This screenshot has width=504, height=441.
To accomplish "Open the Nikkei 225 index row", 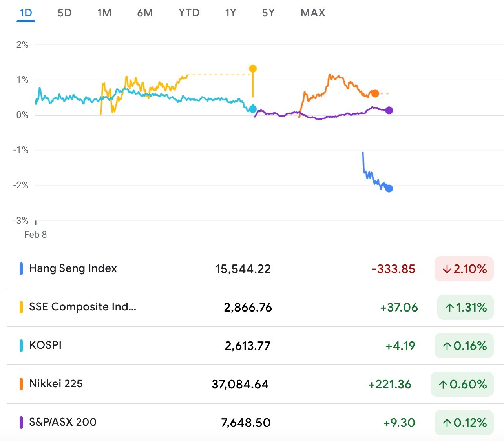I will (x=255, y=384).
